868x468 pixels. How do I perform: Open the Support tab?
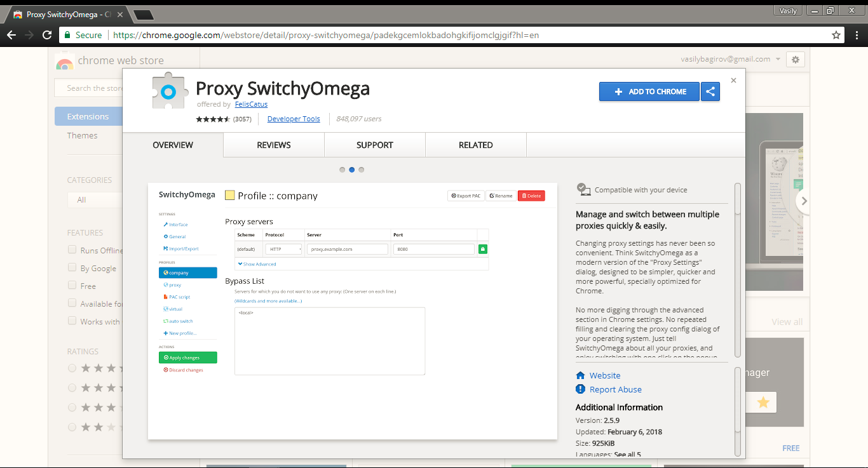(x=374, y=145)
